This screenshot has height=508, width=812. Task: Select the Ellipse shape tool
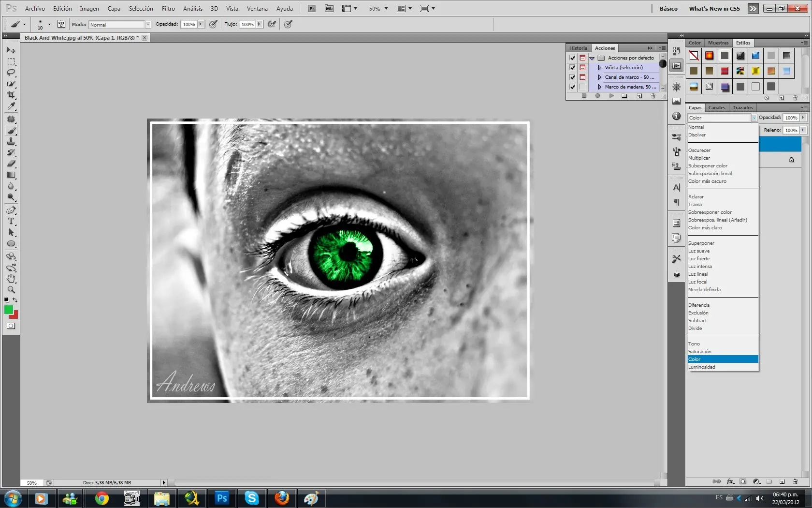(11, 244)
